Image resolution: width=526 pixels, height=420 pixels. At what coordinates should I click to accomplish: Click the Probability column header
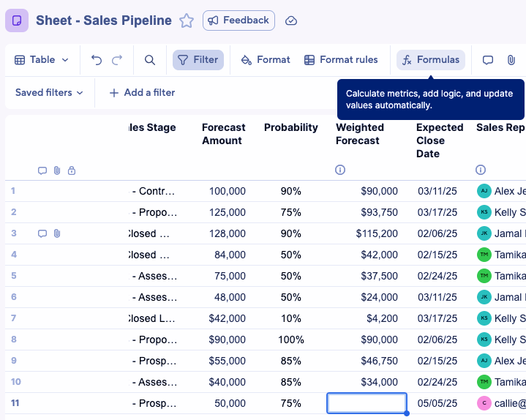(290, 127)
